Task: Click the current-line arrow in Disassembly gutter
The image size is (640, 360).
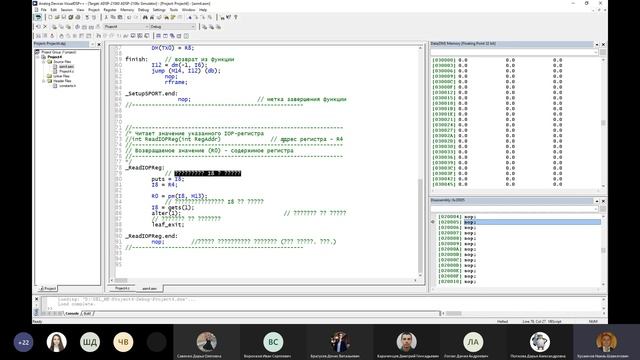Action: pos(433,222)
